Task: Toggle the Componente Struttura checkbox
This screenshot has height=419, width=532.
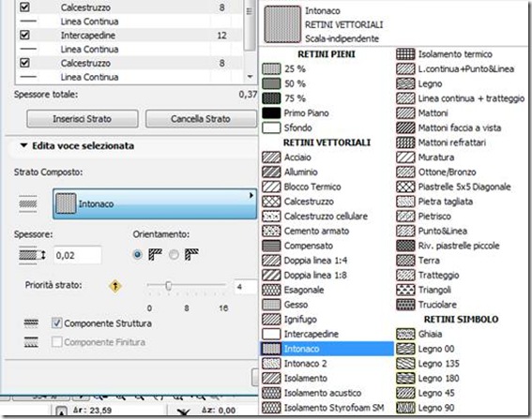Action: [56, 323]
